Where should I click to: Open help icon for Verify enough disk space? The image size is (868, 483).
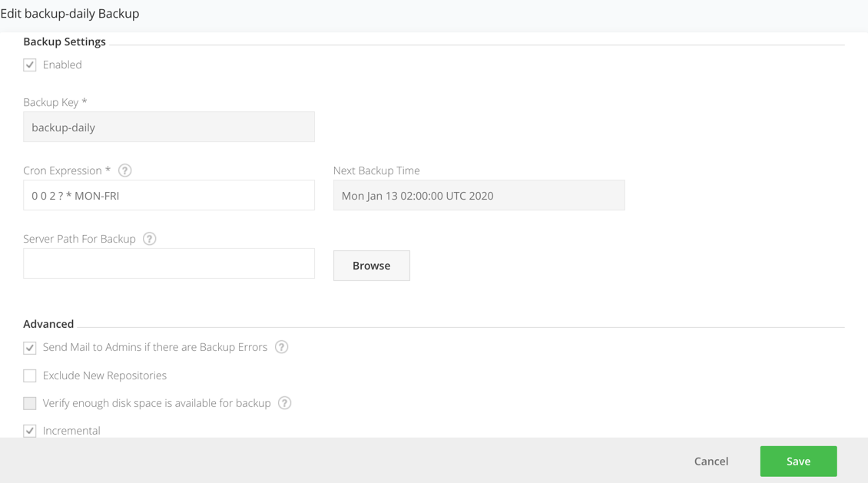coord(284,403)
